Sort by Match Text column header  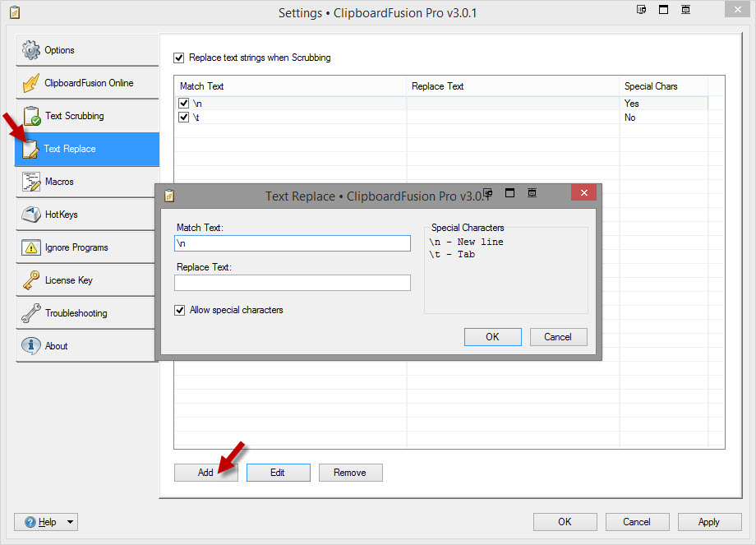point(290,86)
